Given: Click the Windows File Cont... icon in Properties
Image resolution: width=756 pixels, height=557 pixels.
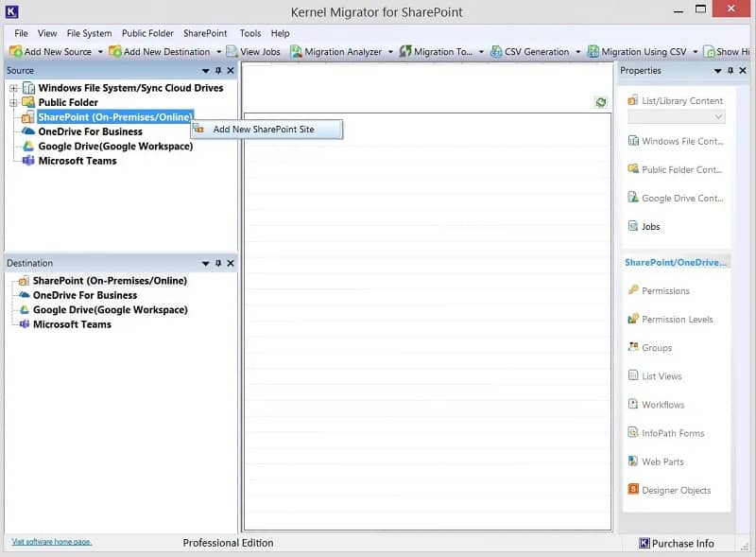Looking at the screenshot, I should click(x=633, y=141).
